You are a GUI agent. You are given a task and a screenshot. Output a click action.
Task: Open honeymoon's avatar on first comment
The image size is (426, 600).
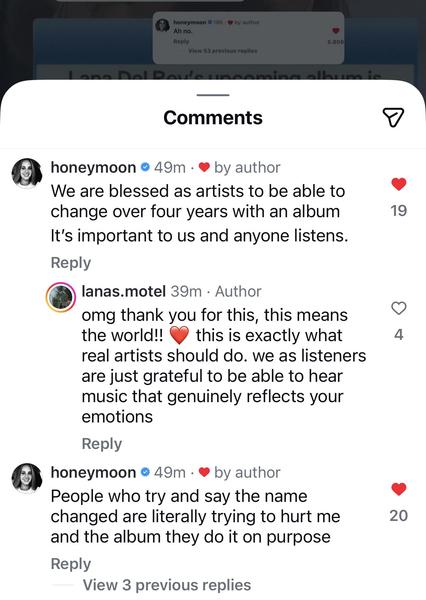26,173
